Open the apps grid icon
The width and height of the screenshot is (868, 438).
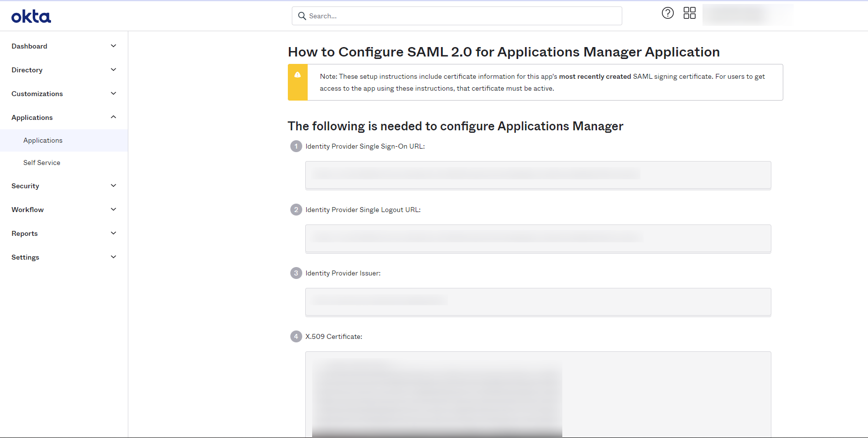coord(690,13)
